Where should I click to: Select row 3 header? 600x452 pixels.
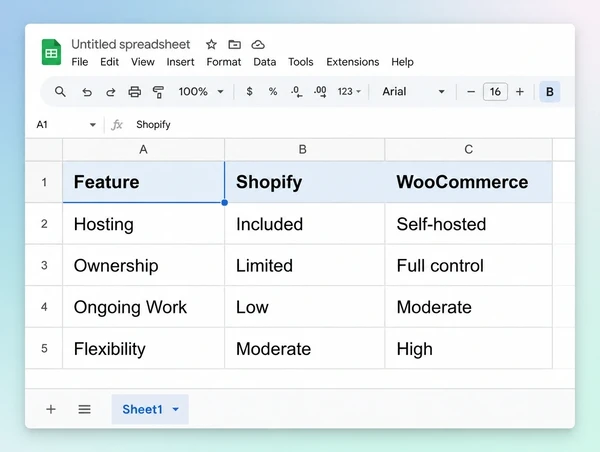pyautogui.click(x=44, y=265)
